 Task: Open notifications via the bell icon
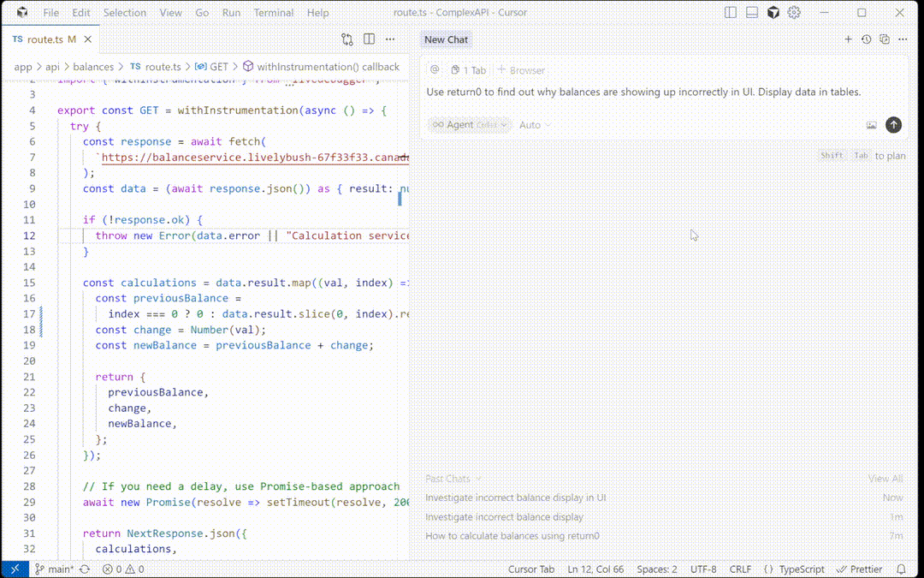[x=903, y=569]
